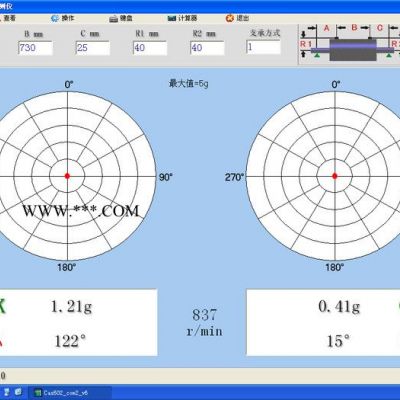Click the 1.21g left unbalance readout
The image size is (400, 400).
(71, 307)
